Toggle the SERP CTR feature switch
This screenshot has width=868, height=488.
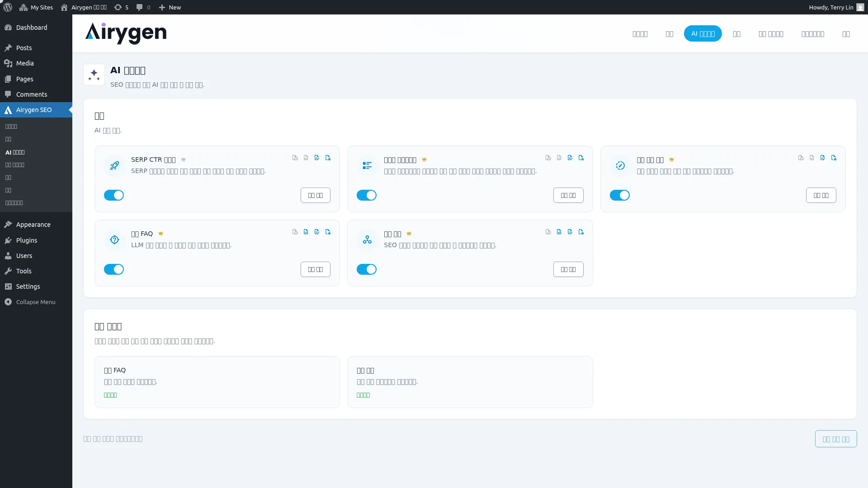click(x=114, y=195)
